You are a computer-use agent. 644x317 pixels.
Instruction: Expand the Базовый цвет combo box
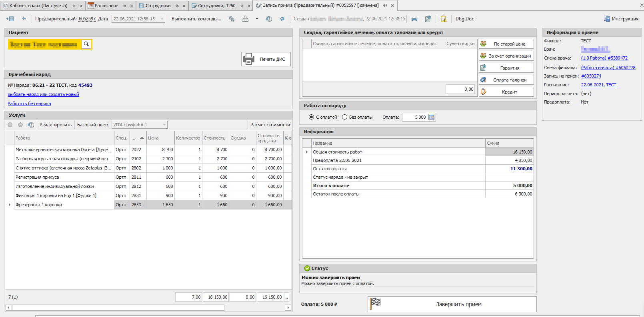click(x=164, y=125)
